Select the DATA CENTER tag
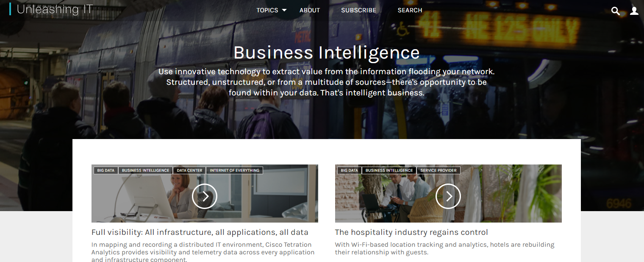Viewport: 644px width, 262px height. [189, 170]
